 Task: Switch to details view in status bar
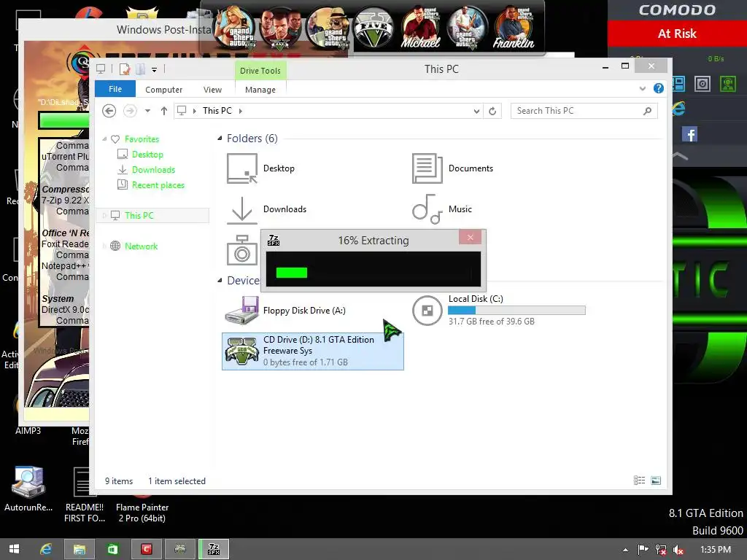[639, 481]
